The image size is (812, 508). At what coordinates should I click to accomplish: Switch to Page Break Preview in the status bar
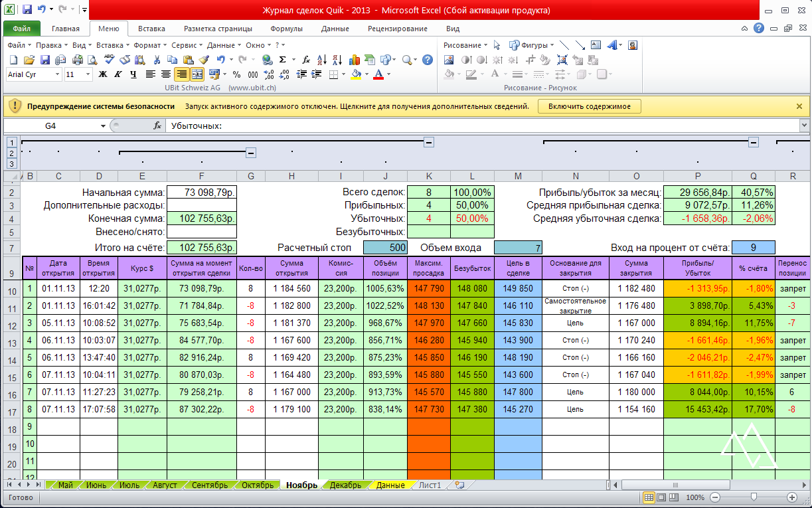(x=674, y=497)
